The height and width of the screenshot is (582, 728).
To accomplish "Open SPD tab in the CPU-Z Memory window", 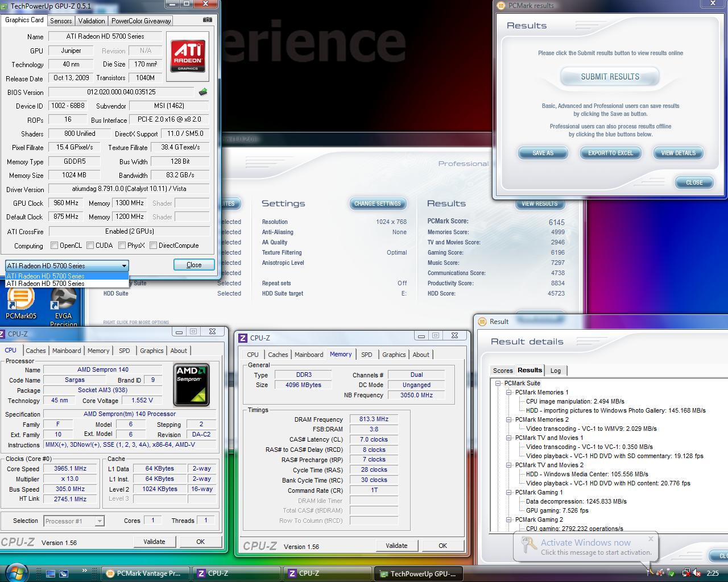I will pos(367,355).
